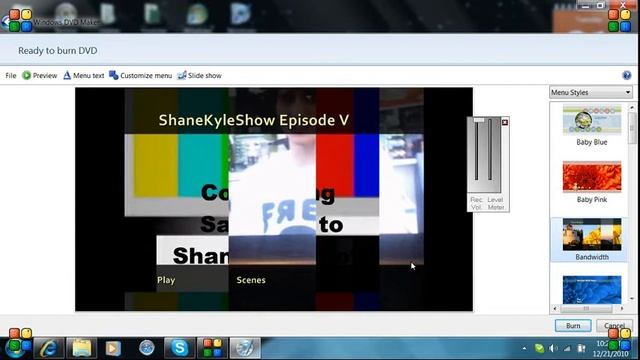
Task: Pick the blue style below Bandwidth
Action: pos(592,290)
